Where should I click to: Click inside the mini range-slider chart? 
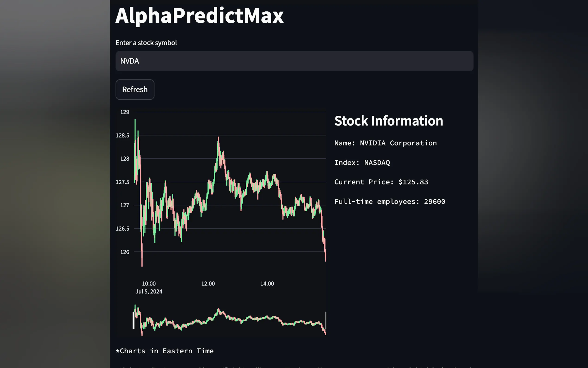click(230, 320)
